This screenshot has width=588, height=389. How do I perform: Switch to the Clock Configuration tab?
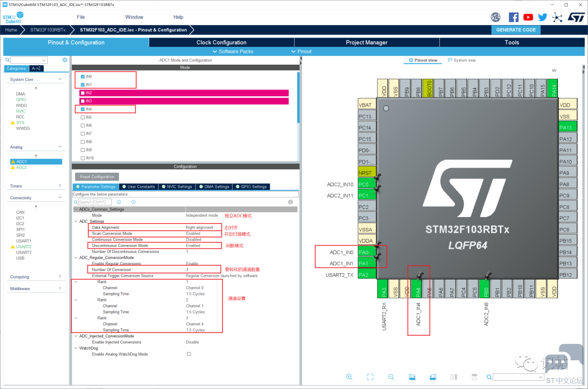[221, 42]
